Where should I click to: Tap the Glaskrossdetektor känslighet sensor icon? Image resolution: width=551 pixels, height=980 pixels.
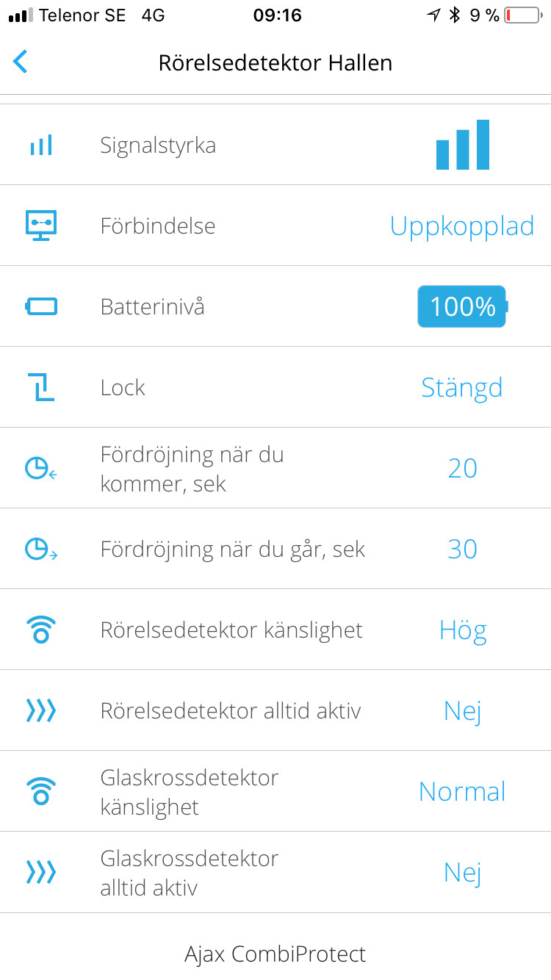41,791
